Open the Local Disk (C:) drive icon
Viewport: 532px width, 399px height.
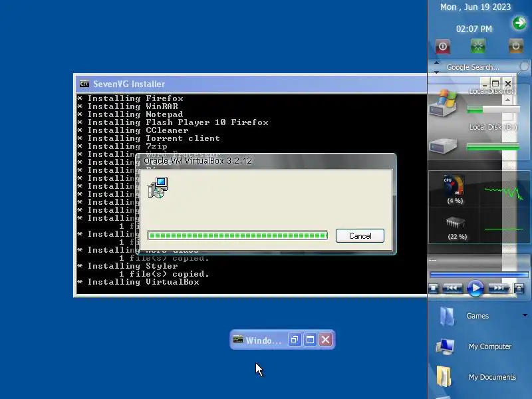pos(444,104)
